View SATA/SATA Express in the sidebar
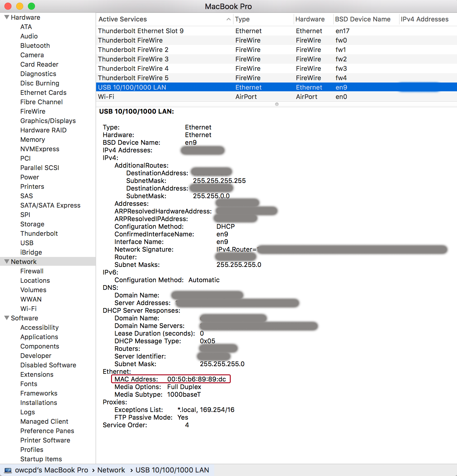457x476 pixels. pos(50,205)
